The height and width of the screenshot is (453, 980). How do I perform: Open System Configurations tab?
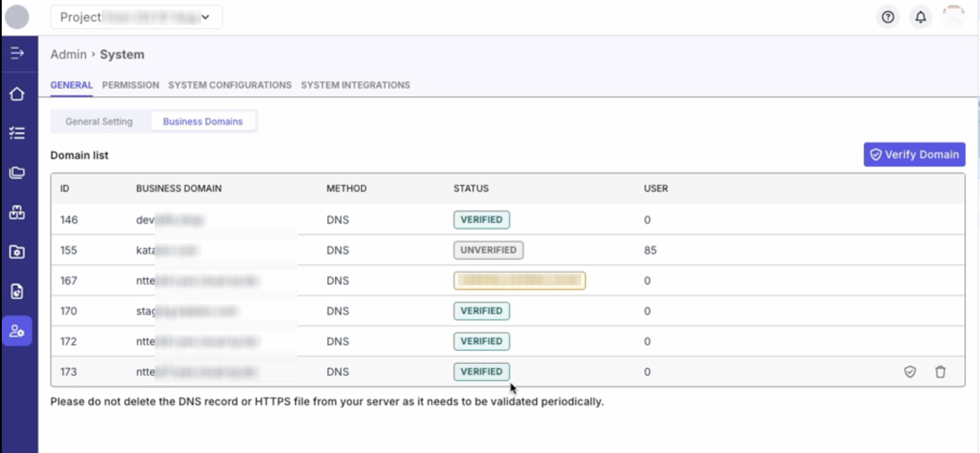tap(229, 85)
